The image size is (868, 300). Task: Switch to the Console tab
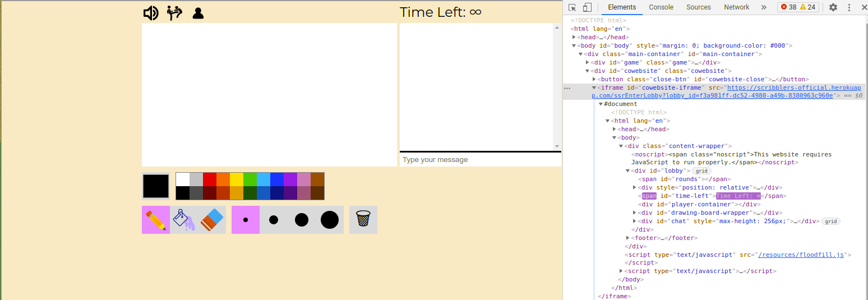661,7
